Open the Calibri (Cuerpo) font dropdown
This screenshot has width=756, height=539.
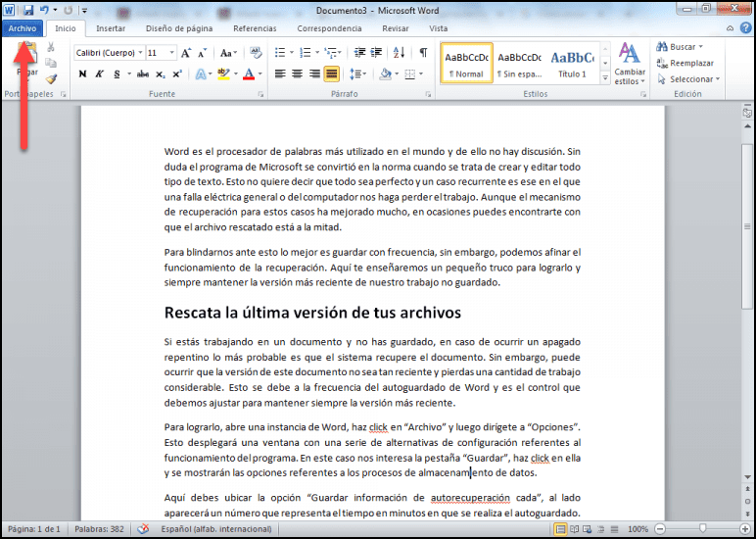coord(108,53)
